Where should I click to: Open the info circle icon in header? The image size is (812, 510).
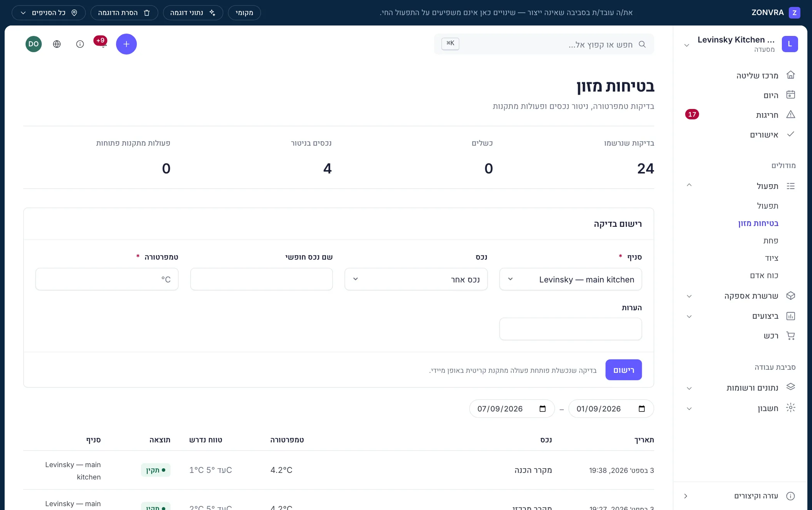coord(80,44)
